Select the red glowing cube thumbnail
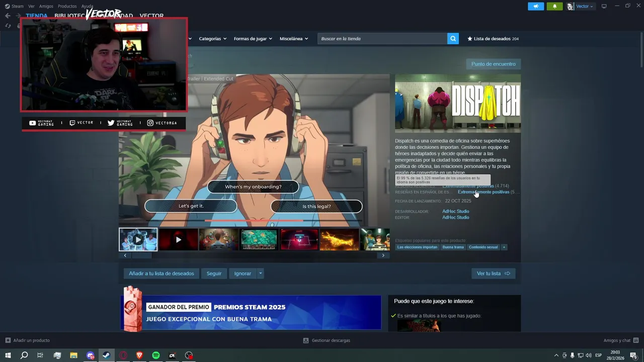The height and width of the screenshot is (362, 644). (299, 239)
